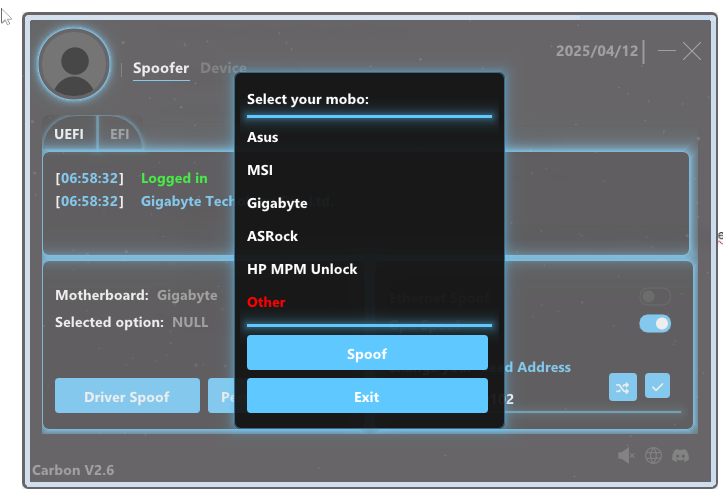Select the red Other option

click(266, 302)
